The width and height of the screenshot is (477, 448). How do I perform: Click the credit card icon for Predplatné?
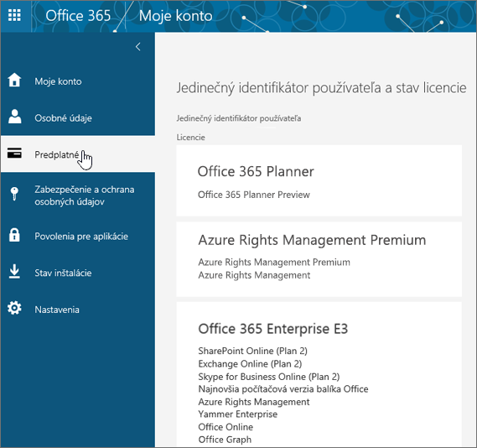point(14,154)
